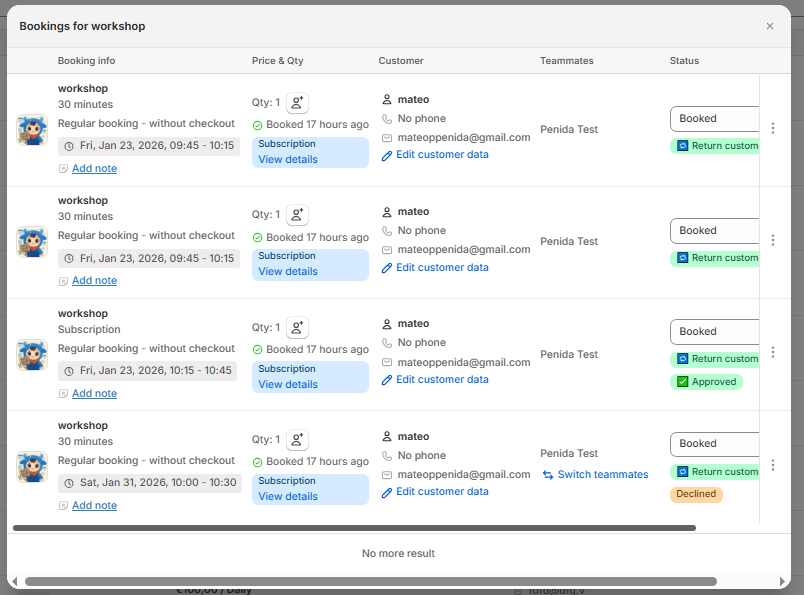Click workshop avatar thumbnail in third row
This screenshot has width=804, height=595.
[x=32, y=354]
